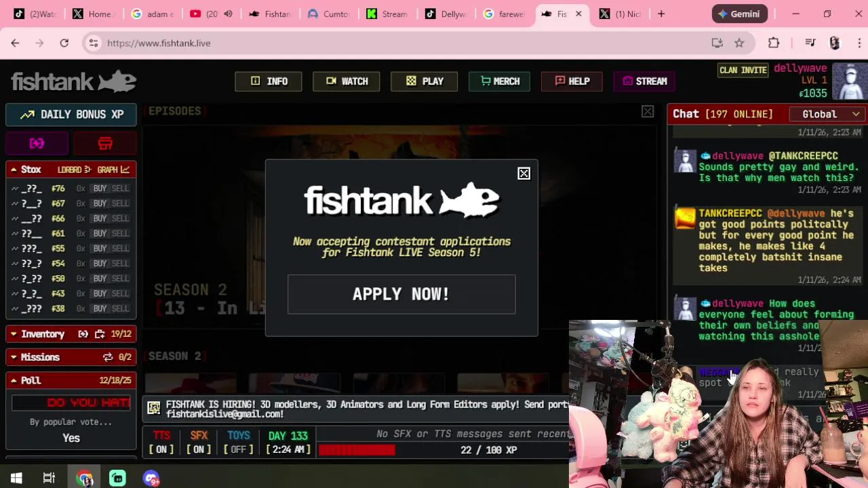Open Chrome from the taskbar
The height and width of the screenshot is (488, 868).
click(x=84, y=479)
